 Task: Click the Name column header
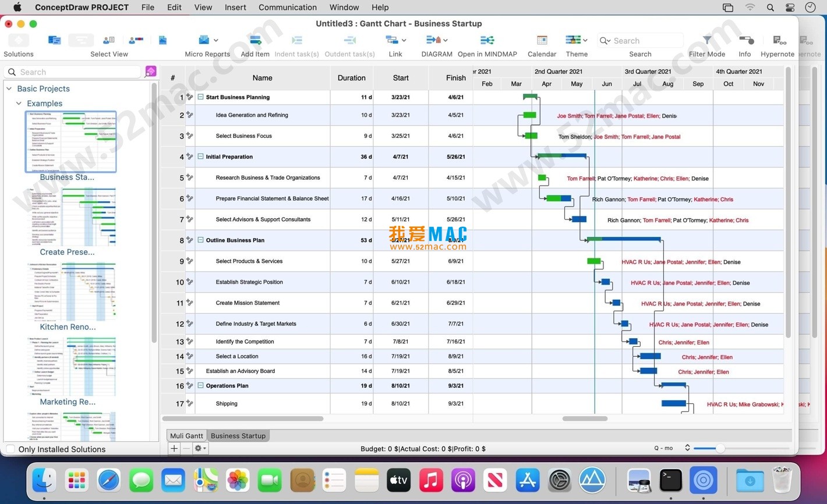click(x=262, y=78)
